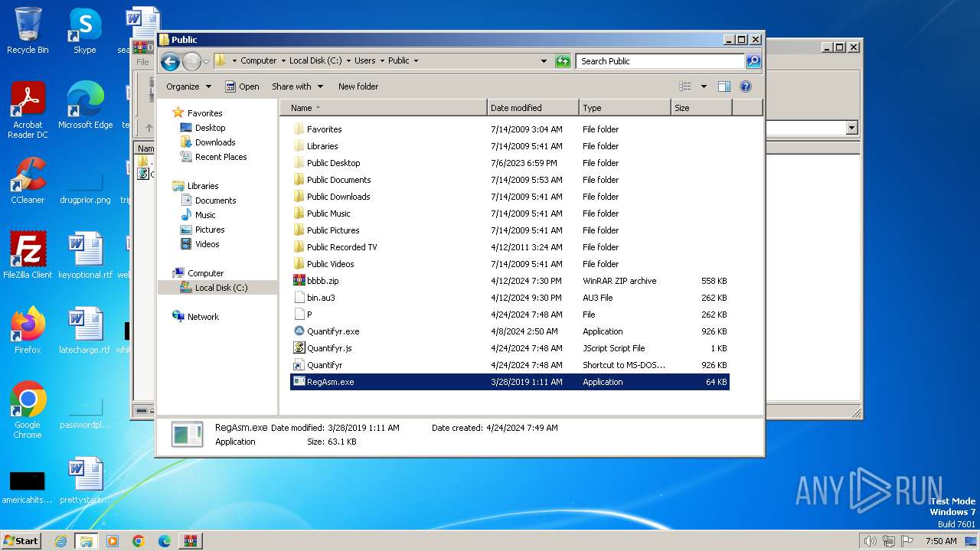Screen dimensions: 980x551
Task: Open latecharge.rtf desktop document
Action: coord(85,330)
